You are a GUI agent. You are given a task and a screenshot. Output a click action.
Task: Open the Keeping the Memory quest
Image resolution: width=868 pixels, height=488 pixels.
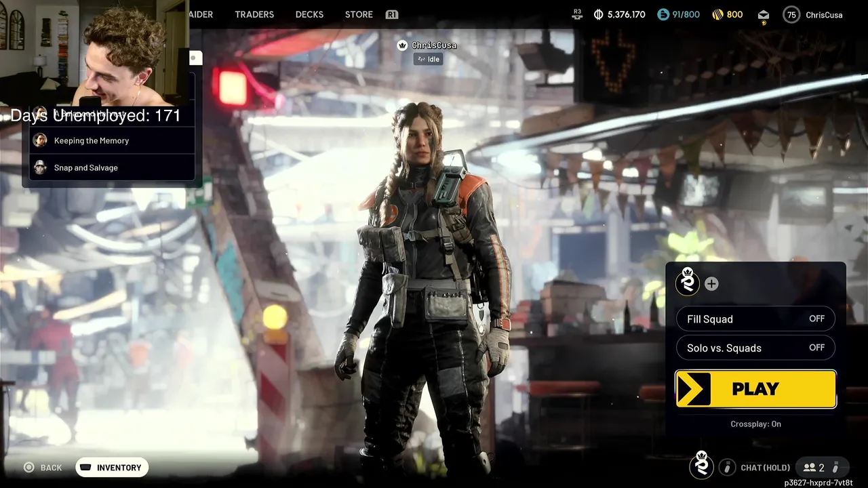click(x=113, y=140)
